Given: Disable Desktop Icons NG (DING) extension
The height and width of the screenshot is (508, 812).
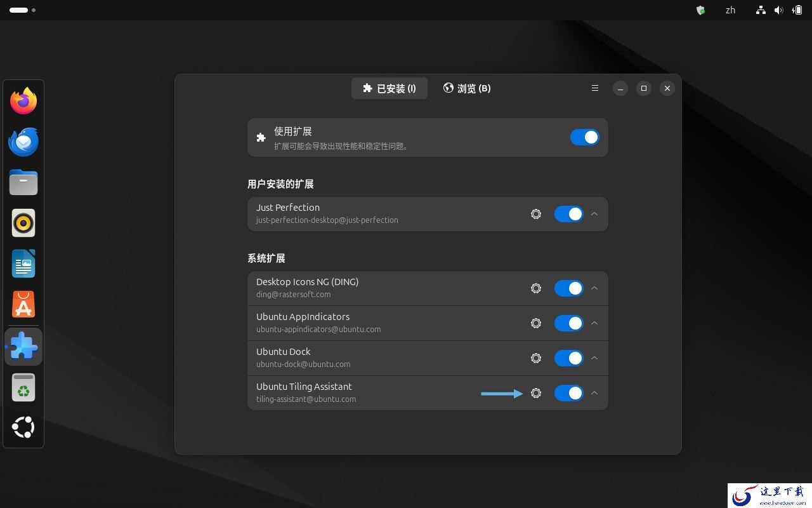Looking at the screenshot, I should 568,288.
